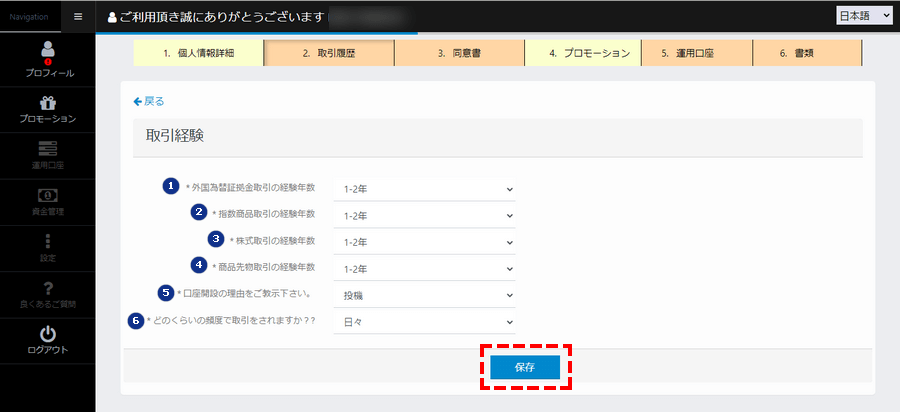Click the 商品先物取引の経験年数 label
This screenshot has width=900, height=412.
pos(266,267)
